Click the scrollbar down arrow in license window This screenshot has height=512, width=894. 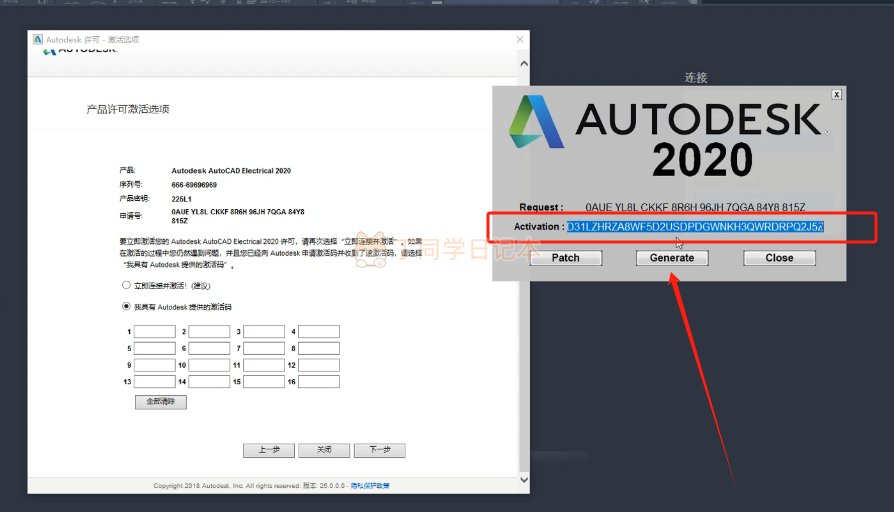519,468
